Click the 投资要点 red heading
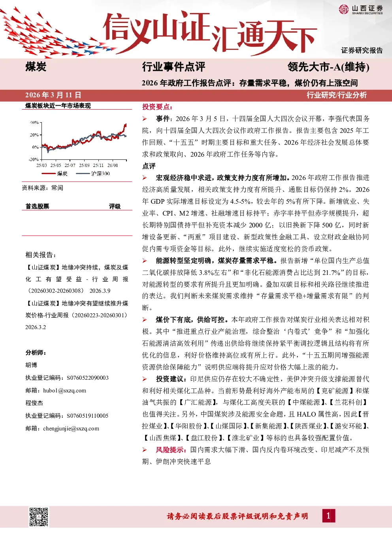Viewport: 392px width, 555px height. point(157,107)
